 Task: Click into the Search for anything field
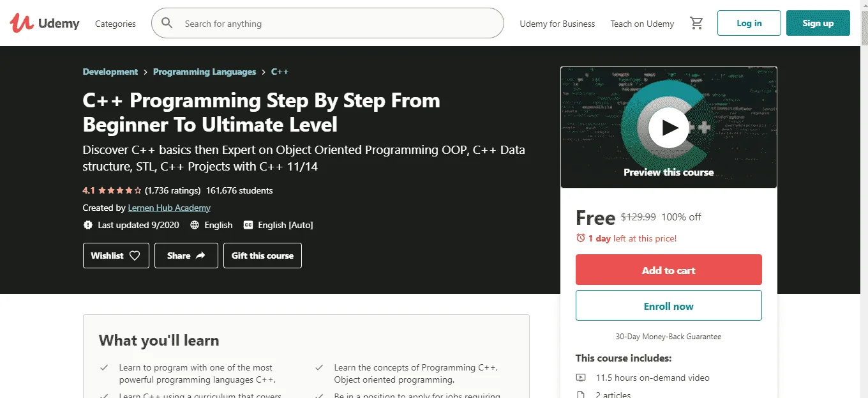(338, 24)
